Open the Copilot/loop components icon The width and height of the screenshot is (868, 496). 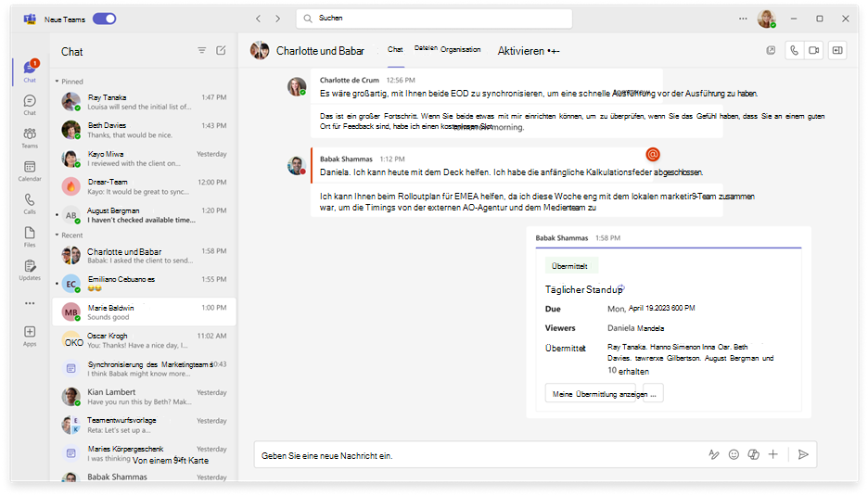click(753, 454)
